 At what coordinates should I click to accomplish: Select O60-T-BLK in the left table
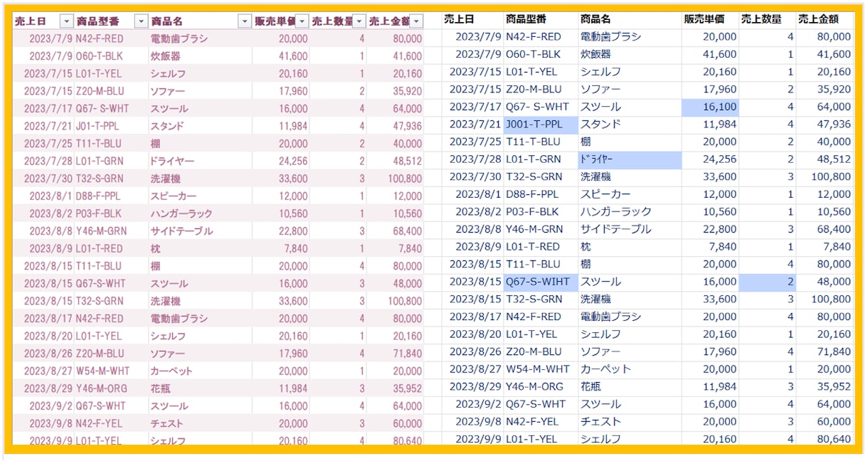(x=99, y=56)
